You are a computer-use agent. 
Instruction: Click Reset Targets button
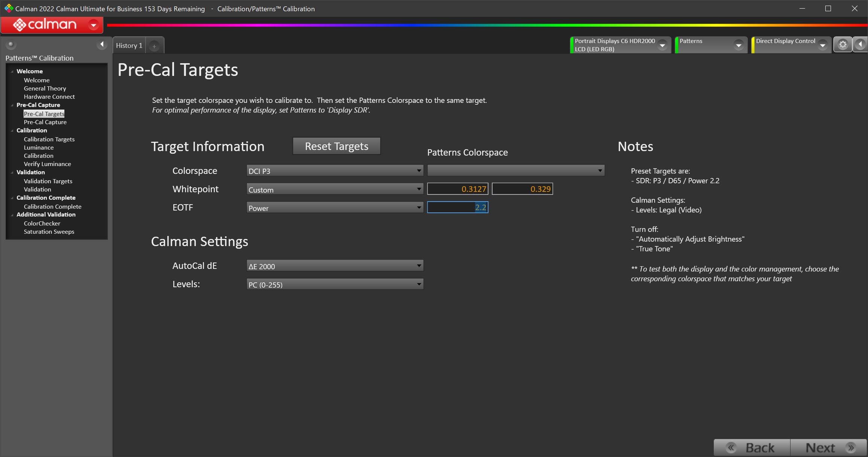pos(336,146)
